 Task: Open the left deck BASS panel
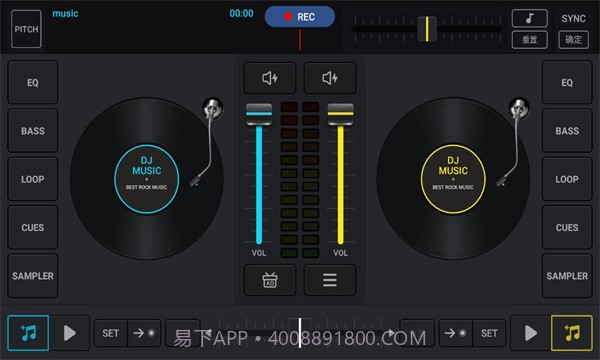click(33, 131)
